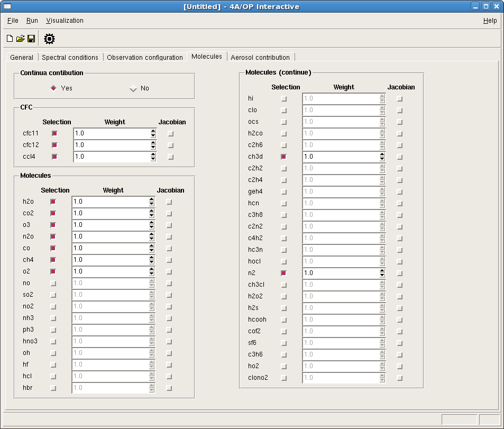Enable Jacobian for h2o
The image size is (504, 429).
[169, 202]
